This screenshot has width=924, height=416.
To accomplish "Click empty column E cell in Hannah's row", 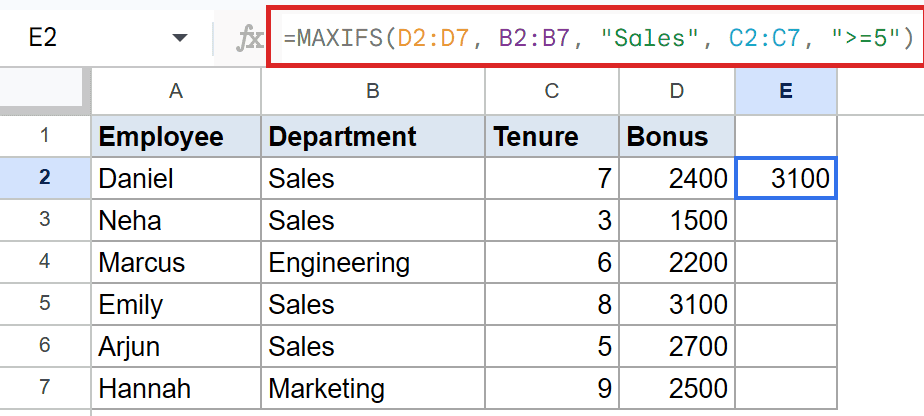I will click(x=786, y=387).
